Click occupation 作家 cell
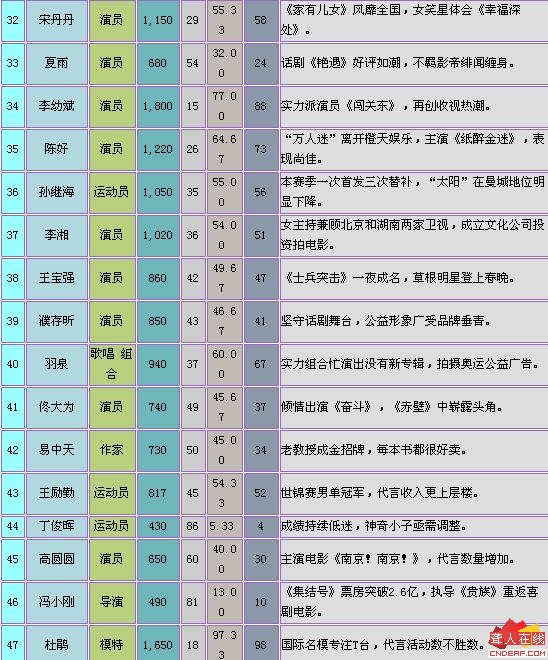 (x=112, y=450)
